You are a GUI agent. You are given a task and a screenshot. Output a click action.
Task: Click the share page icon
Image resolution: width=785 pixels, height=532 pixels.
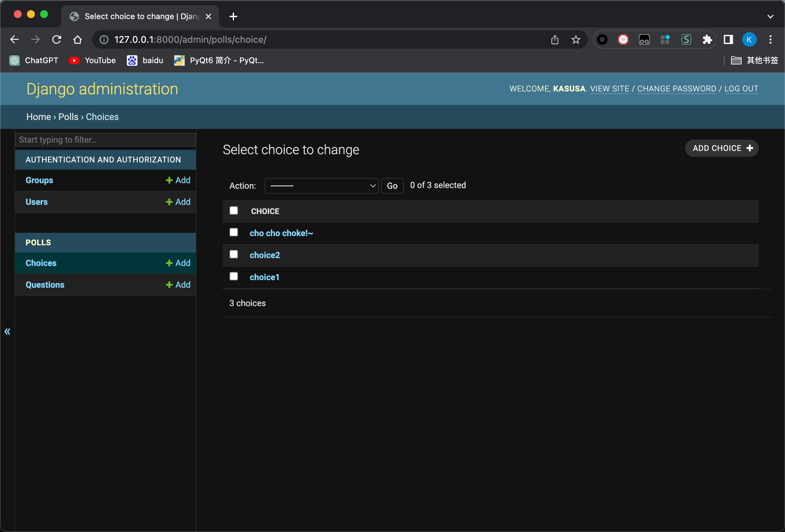coord(555,39)
